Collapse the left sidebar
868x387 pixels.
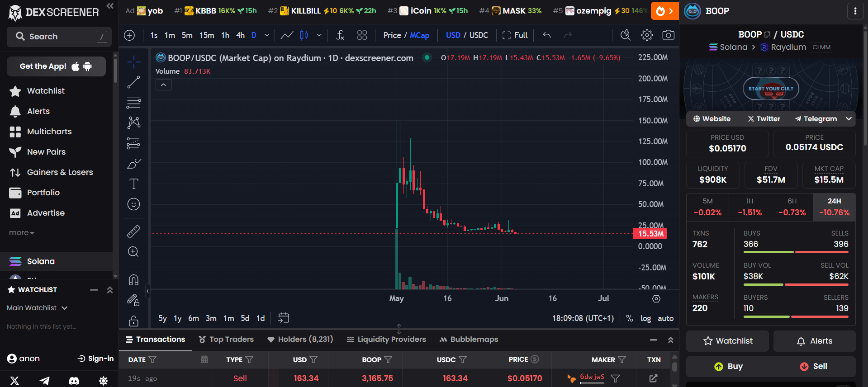110,6
